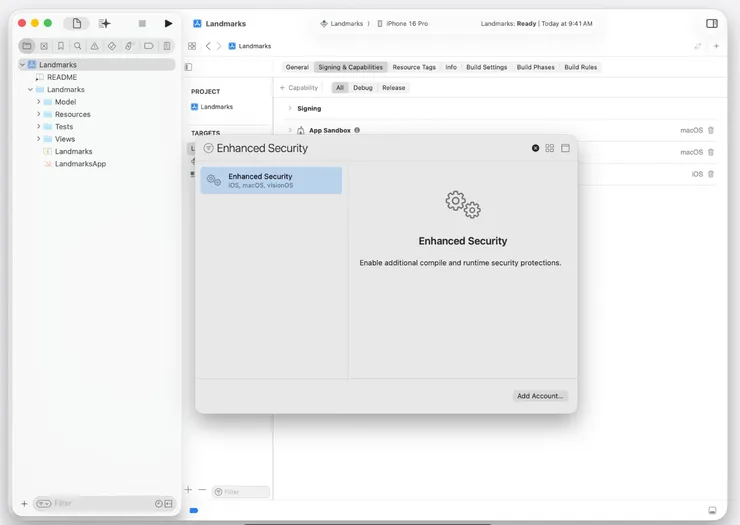Open the Test navigator diamond icon

pyautogui.click(x=112, y=46)
